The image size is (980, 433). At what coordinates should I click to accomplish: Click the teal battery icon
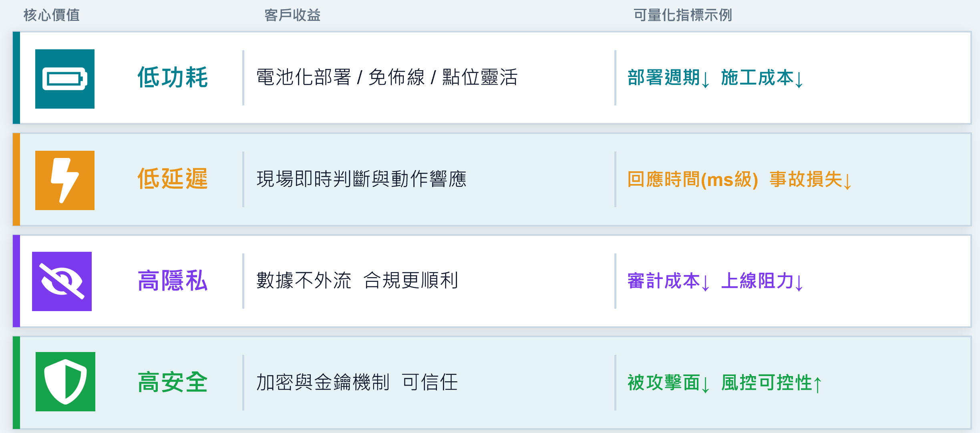[x=65, y=79]
